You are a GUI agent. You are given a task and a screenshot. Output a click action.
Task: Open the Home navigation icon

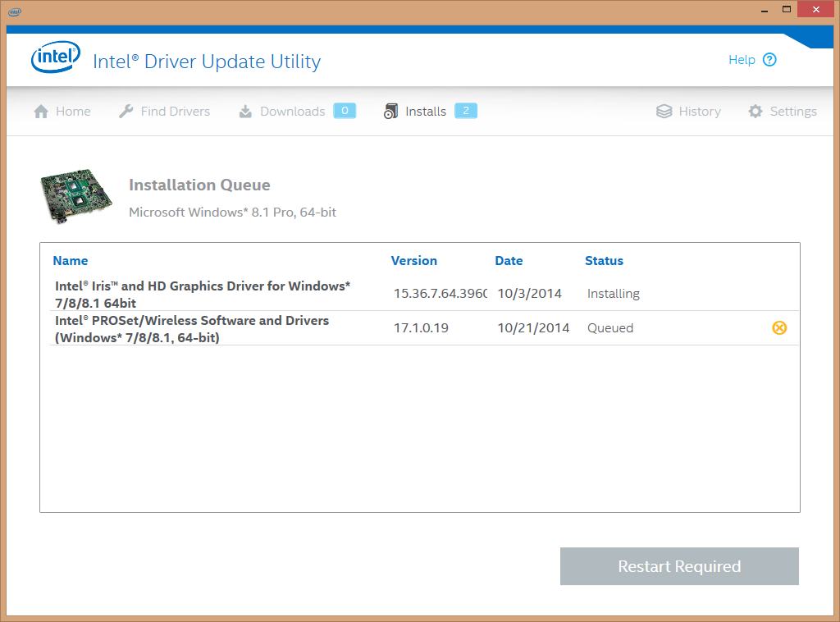pos(40,111)
